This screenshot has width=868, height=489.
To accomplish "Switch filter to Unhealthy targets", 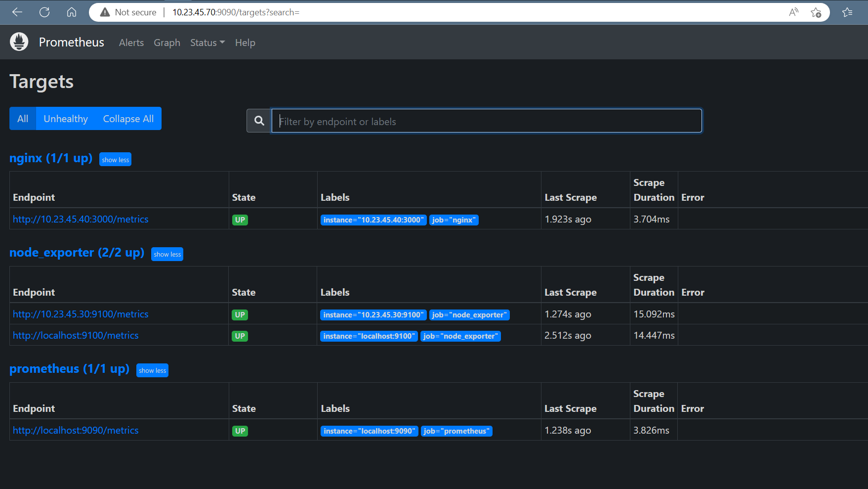I will 66,119.
